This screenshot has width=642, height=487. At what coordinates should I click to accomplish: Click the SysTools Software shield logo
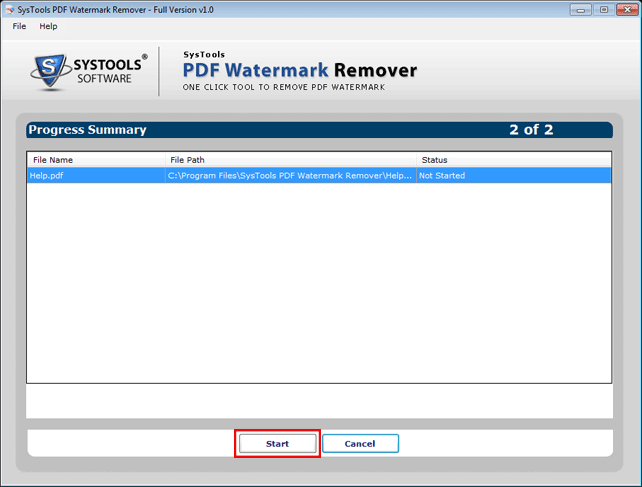click(50, 71)
